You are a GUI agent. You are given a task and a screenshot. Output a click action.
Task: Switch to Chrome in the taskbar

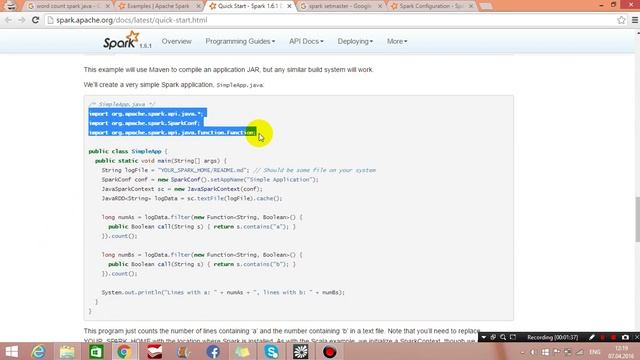coord(124,351)
